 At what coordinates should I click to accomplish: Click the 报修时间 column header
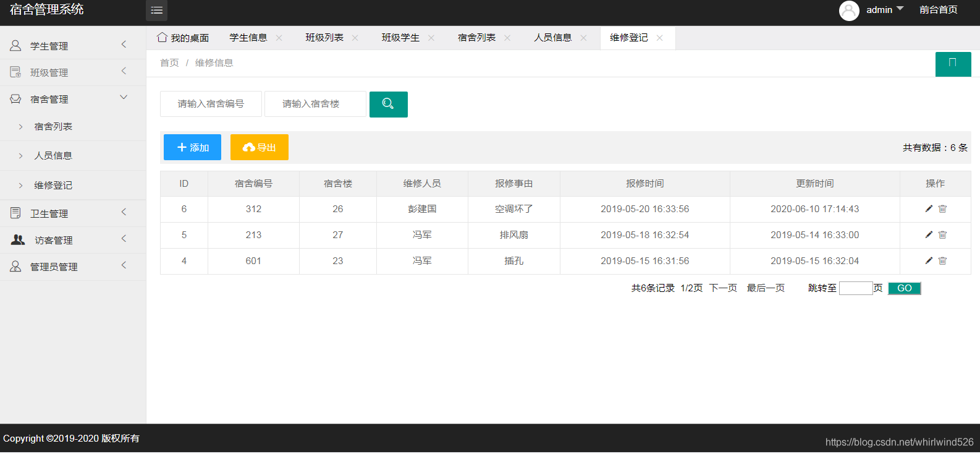tap(644, 184)
